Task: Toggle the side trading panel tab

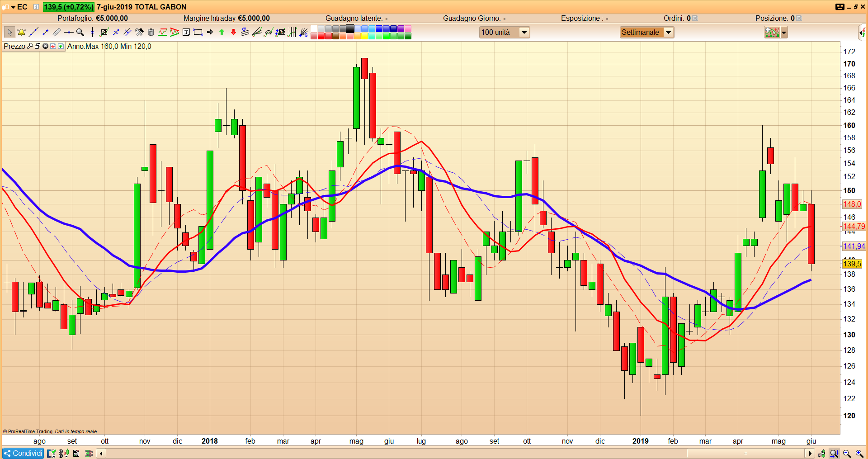Action: (x=863, y=32)
